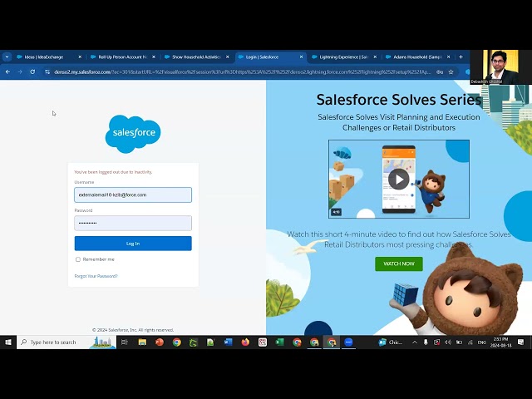Open a new browser tab
532x399 pixels.
tap(461, 57)
